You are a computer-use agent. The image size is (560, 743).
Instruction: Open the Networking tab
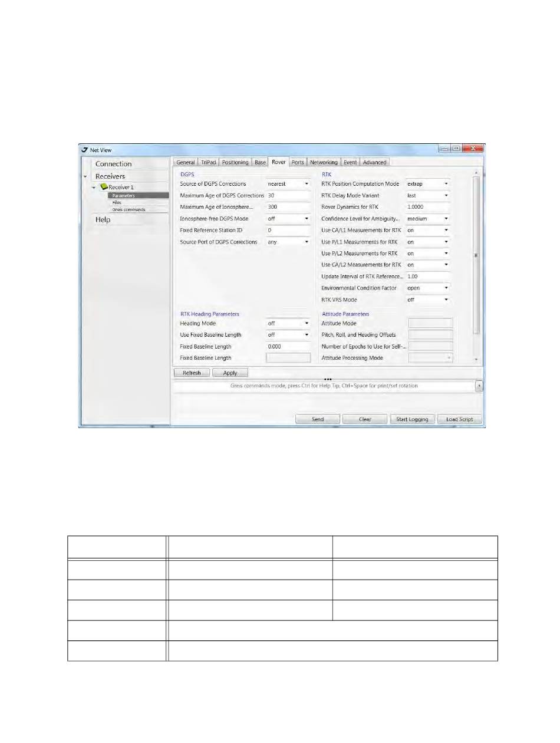[x=324, y=162]
